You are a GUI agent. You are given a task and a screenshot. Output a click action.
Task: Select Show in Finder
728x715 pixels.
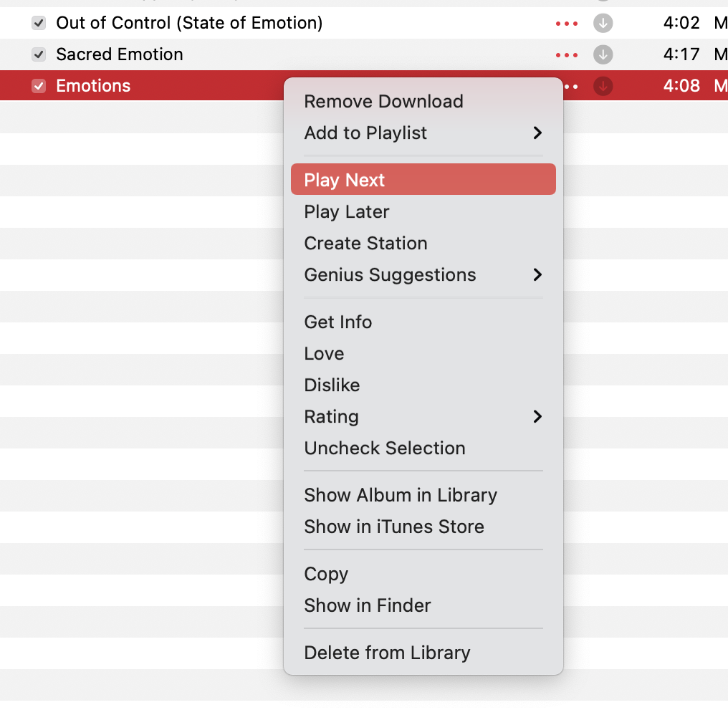[x=423, y=605]
